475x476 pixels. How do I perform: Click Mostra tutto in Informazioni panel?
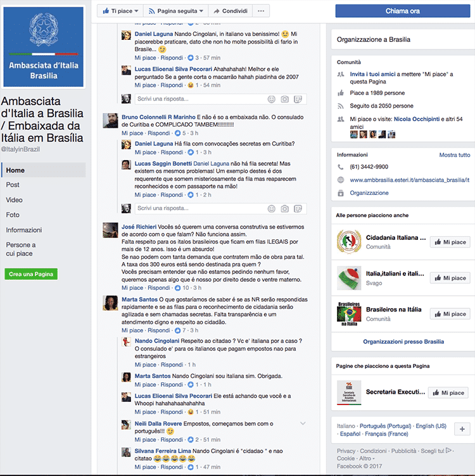click(x=455, y=155)
